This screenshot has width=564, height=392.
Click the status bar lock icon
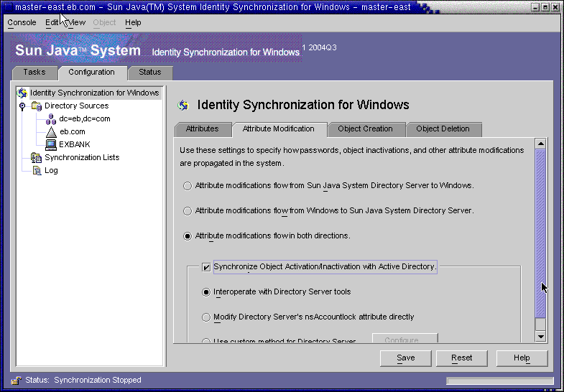(17, 381)
